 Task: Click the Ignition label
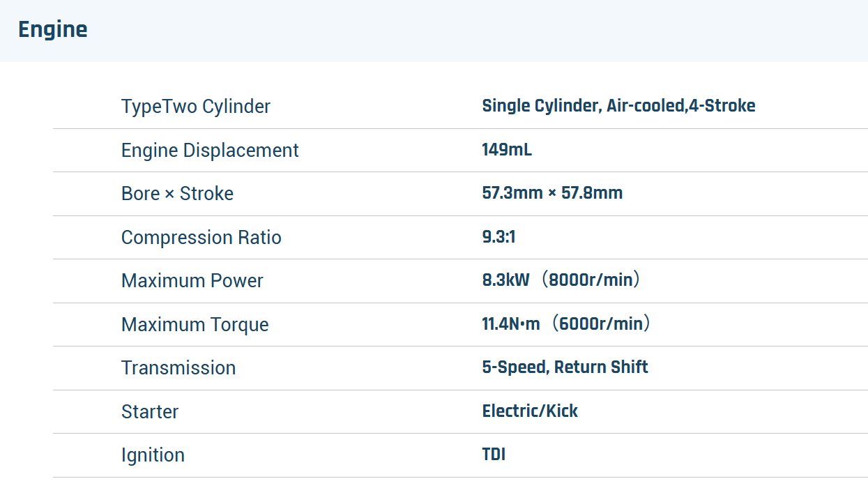[153, 455]
